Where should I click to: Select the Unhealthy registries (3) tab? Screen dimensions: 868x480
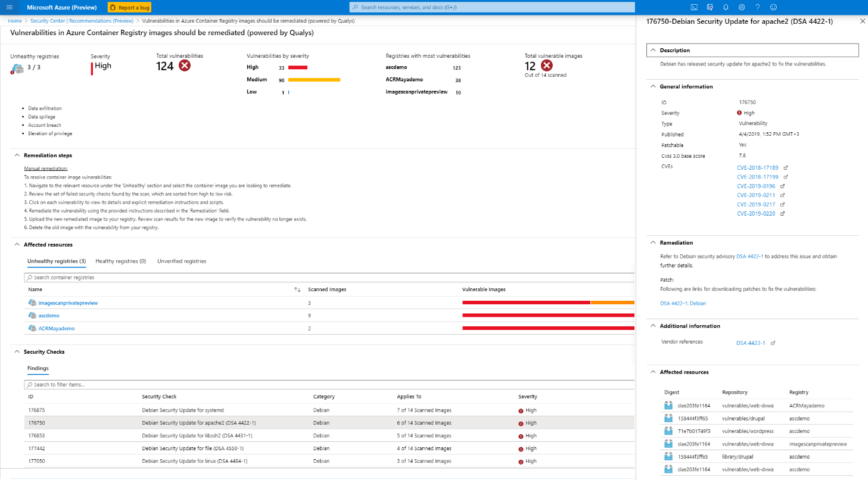[x=57, y=261]
